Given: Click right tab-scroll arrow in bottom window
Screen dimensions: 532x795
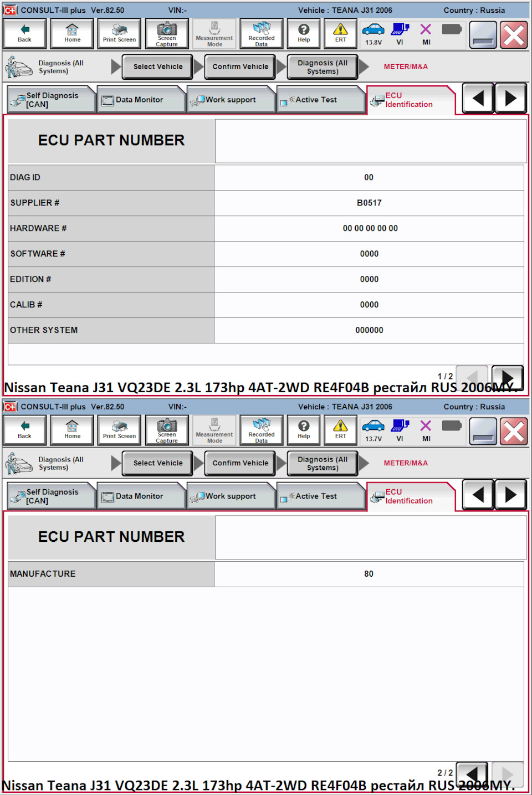Looking at the screenshot, I should [x=510, y=495].
